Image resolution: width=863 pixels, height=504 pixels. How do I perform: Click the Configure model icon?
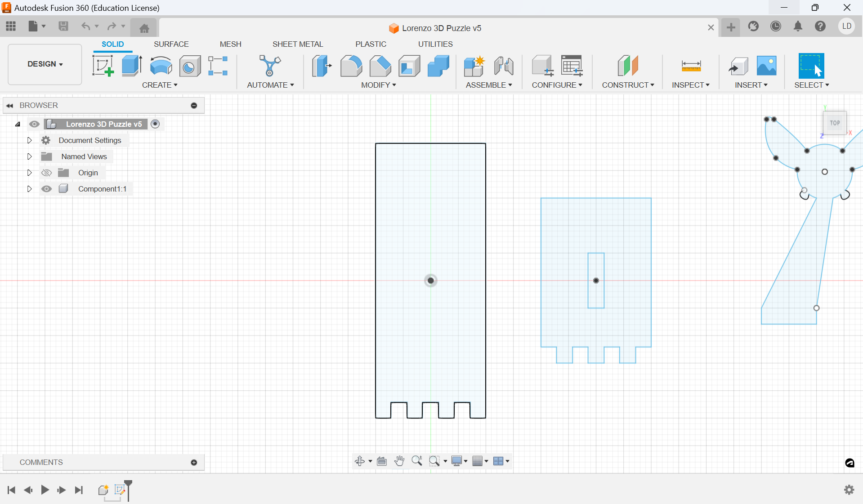click(x=542, y=66)
